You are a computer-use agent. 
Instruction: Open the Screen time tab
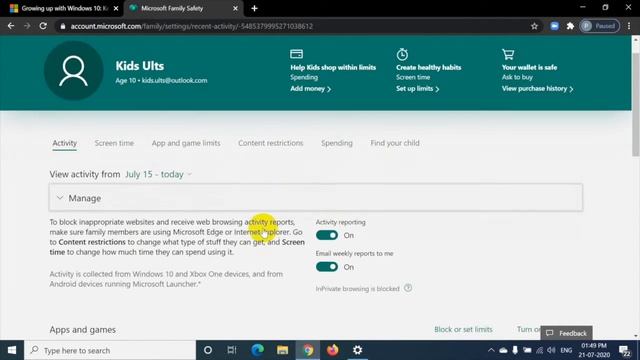[x=114, y=143]
